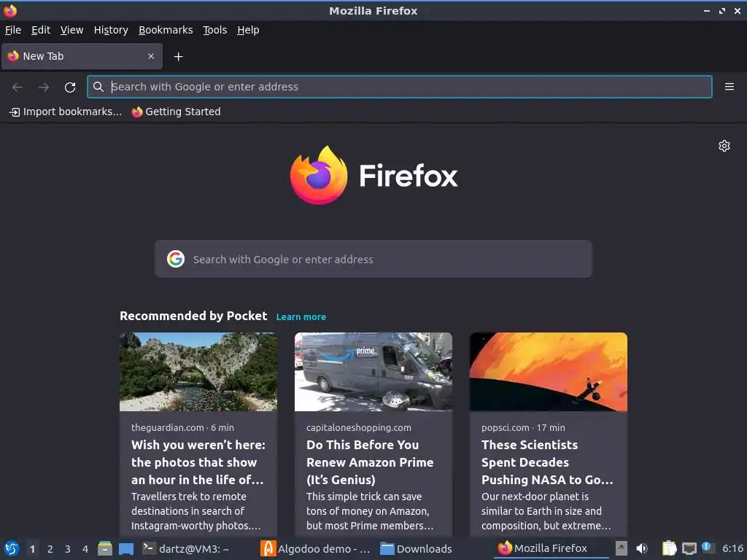The image size is (747, 560).
Task: Minimize the Mozilla Firefox window
Action: (x=707, y=10)
